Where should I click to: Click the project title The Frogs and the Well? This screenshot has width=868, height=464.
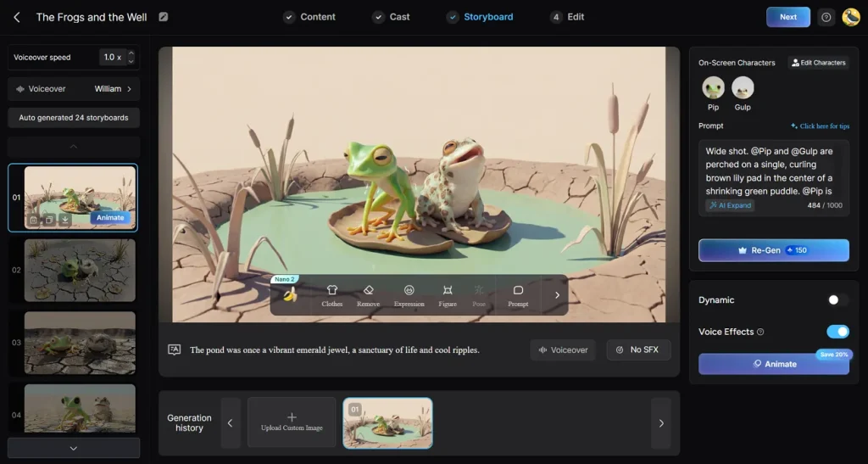click(92, 17)
